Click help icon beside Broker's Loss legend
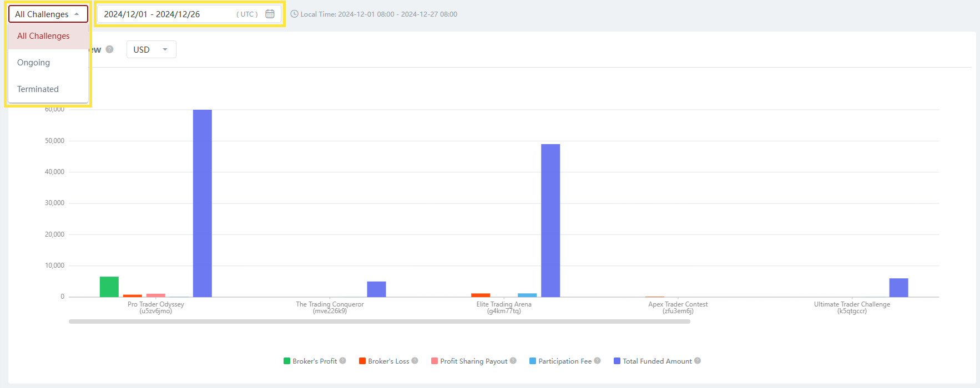The width and height of the screenshot is (980, 388). [415, 361]
